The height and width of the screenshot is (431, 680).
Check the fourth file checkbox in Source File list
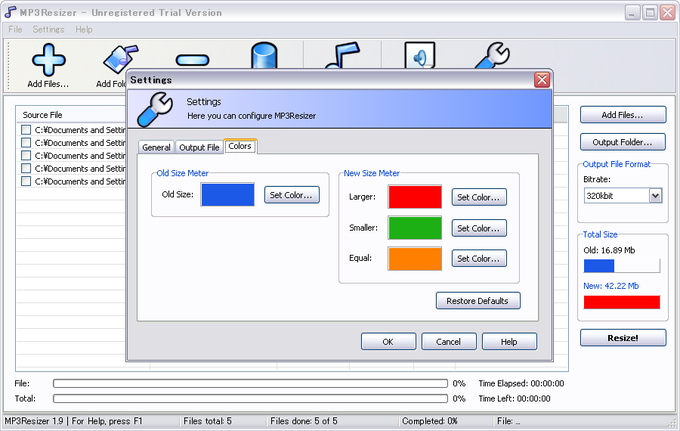pyautogui.click(x=26, y=168)
